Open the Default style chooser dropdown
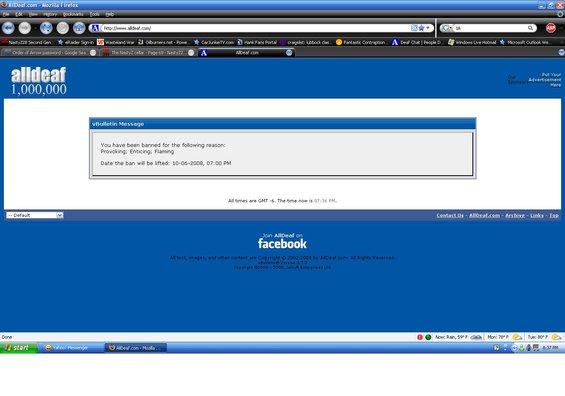 (x=35, y=215)
